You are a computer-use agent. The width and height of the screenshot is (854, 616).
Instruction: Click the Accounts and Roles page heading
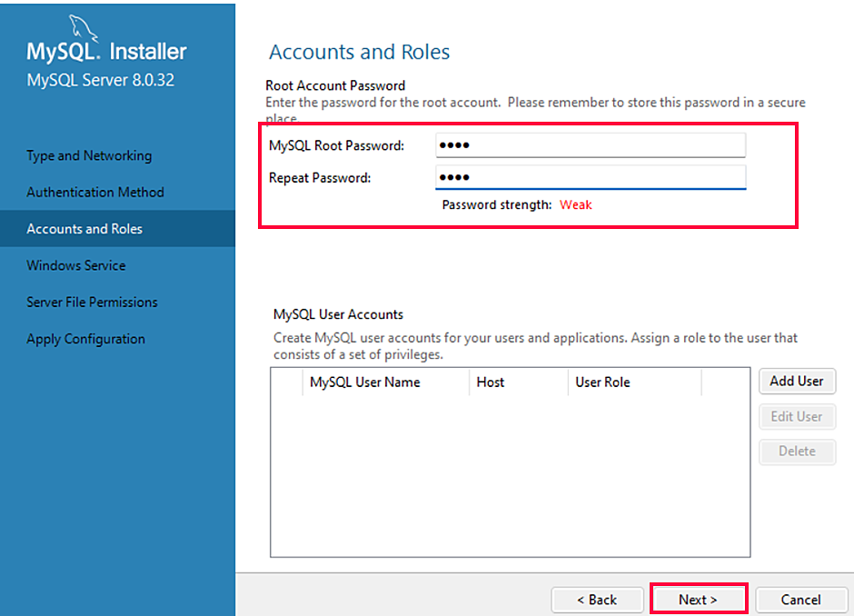[360, 52]
